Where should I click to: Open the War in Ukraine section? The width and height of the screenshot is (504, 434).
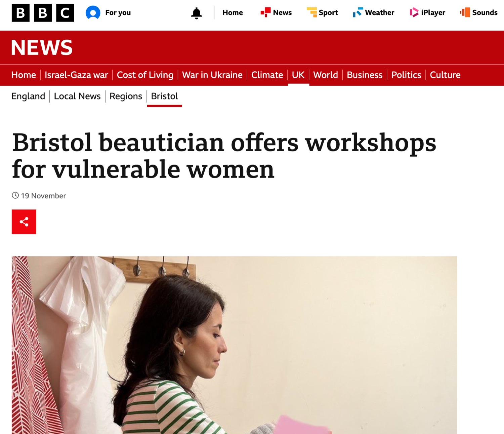pyautogui.click(x=212, y=75)
